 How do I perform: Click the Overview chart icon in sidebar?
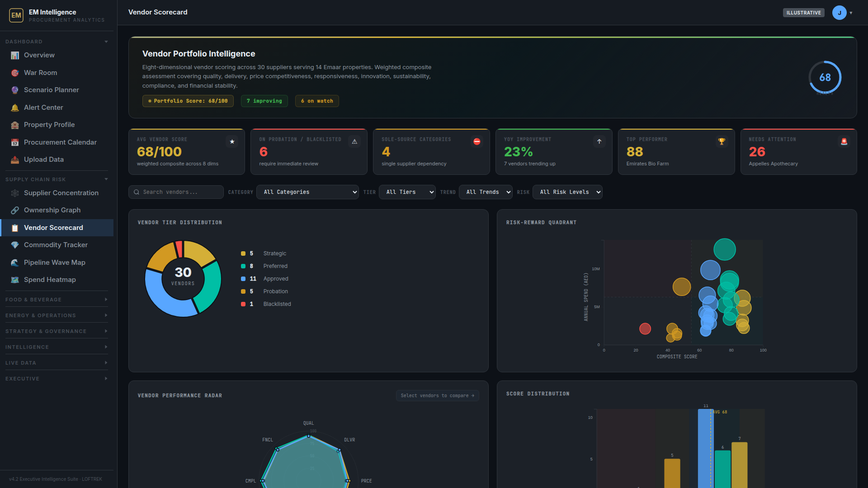(15, 55)
